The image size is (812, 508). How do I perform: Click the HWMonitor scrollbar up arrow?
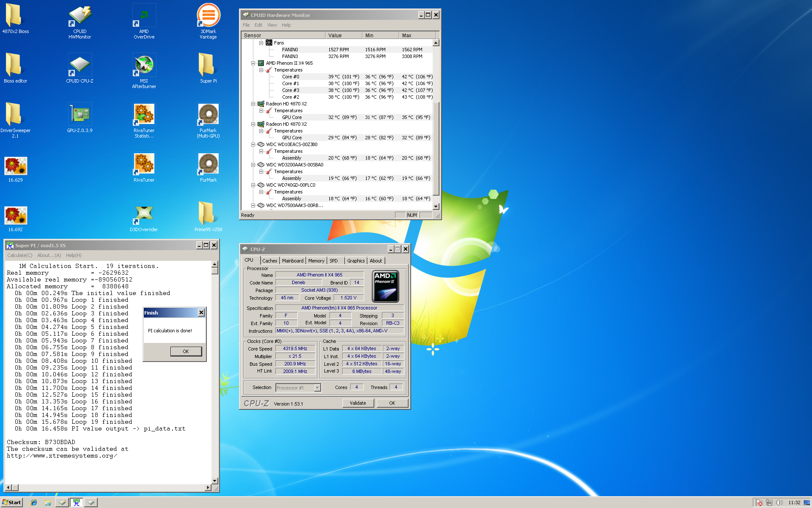pyautogui.click(x=436, y=43)
